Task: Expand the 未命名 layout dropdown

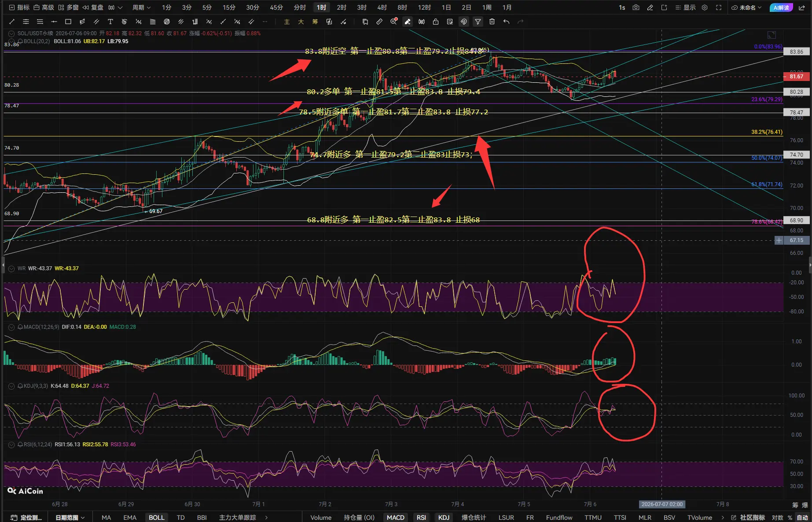Action: pyautogui.click(x=746, y=7)
